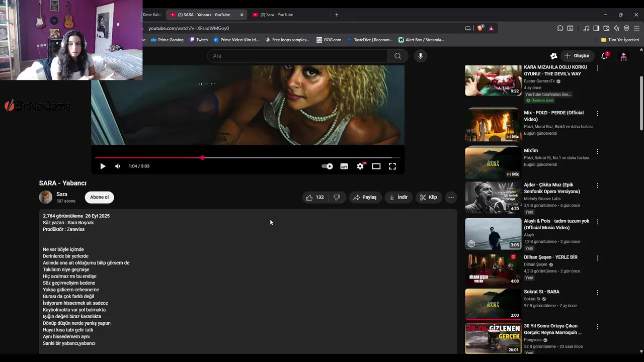This screenshot has width=644, height=362.
Task: Open options for 30 Yıl Sonra video
Action: tap(597, 327)
